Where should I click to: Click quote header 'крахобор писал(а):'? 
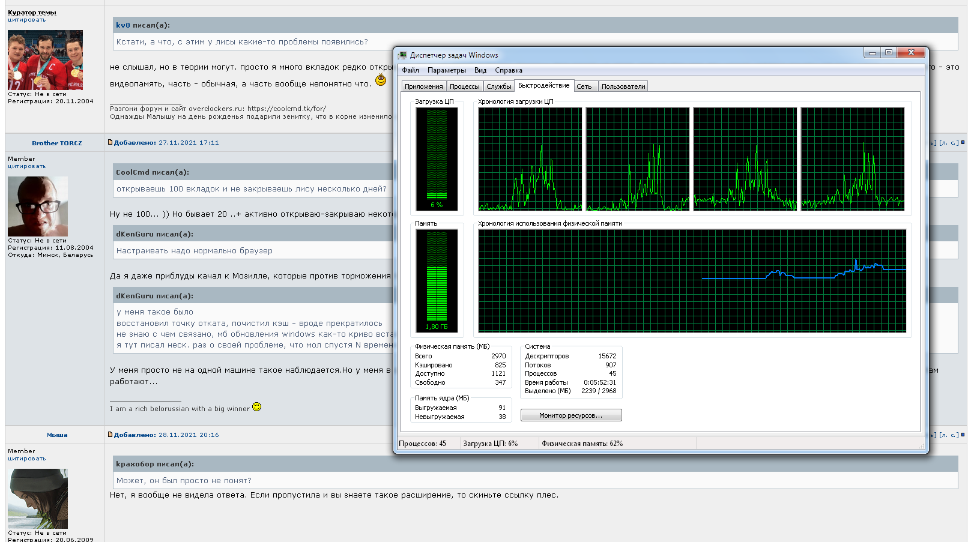[155, 464]
